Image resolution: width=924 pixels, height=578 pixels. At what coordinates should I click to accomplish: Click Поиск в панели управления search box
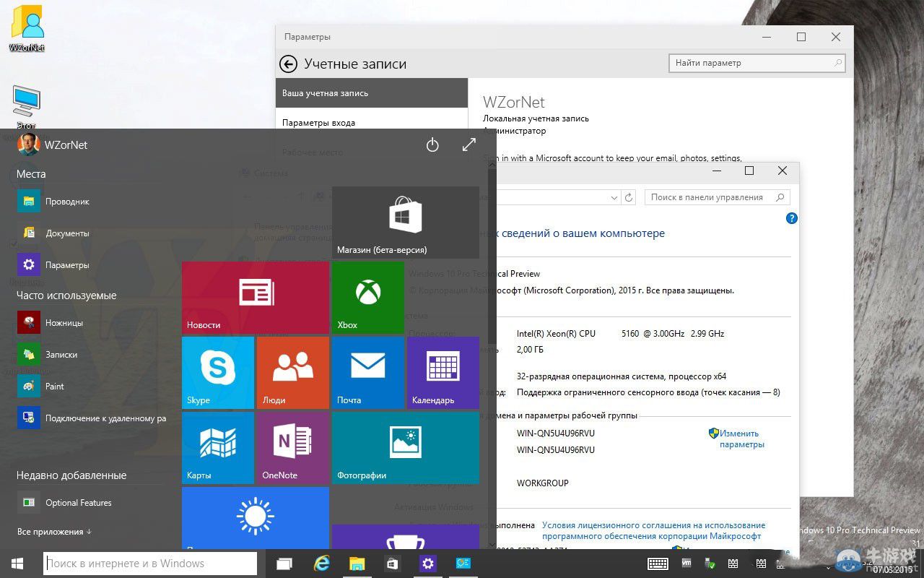(717, 197)
